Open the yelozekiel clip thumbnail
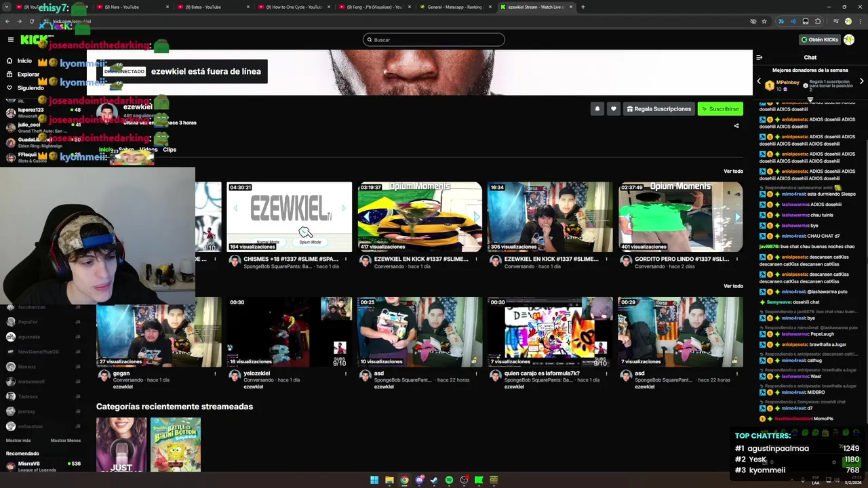This screenshot has height=488, width=868. coord(290,332)
